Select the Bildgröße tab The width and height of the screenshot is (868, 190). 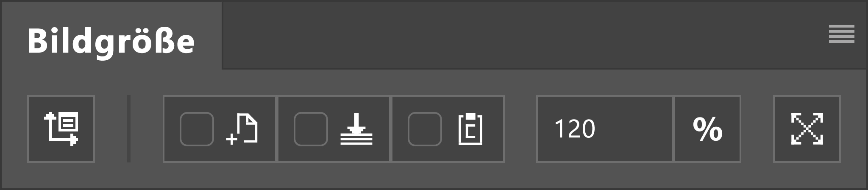tap(111, 41)
